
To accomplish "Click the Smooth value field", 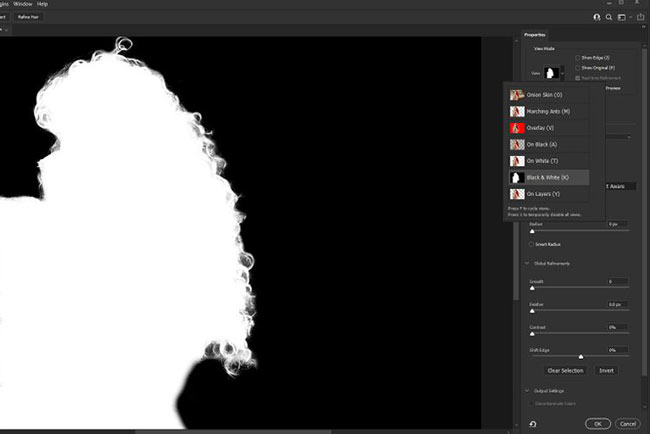I will coord(618,281).
